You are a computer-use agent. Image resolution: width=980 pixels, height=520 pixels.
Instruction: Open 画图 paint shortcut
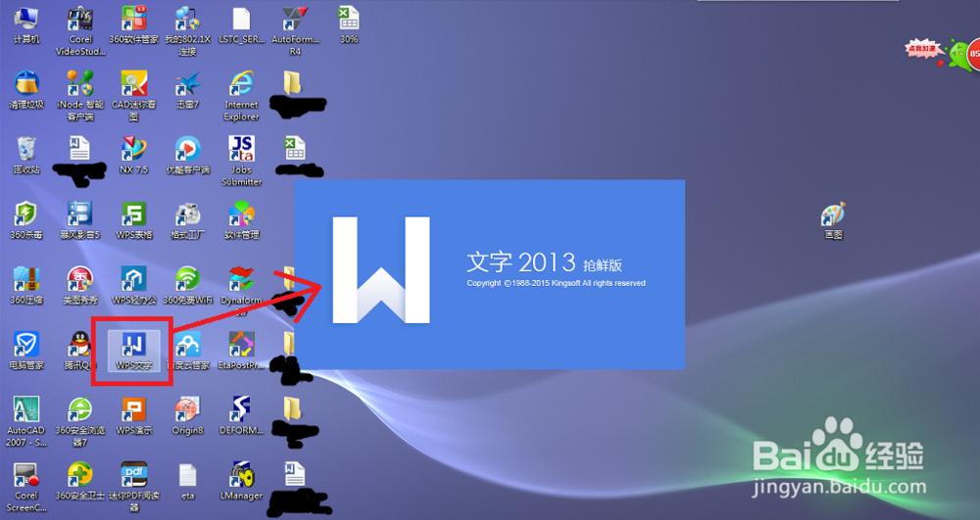833,220
